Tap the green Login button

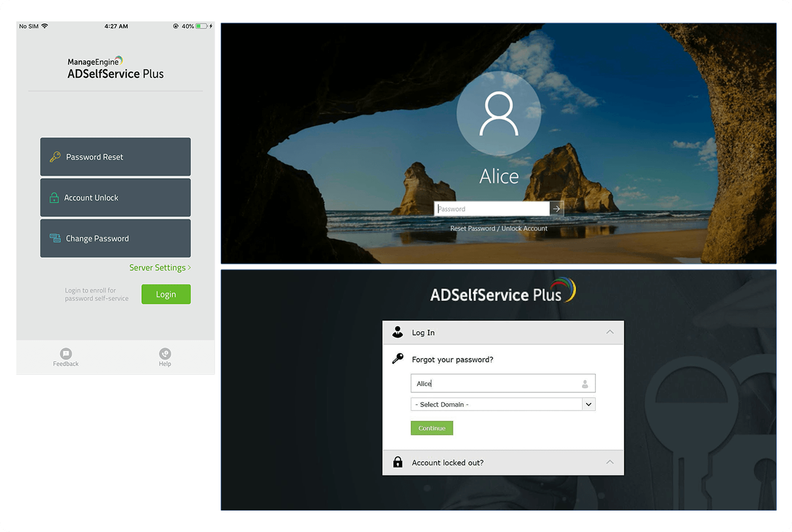[166, 294]
